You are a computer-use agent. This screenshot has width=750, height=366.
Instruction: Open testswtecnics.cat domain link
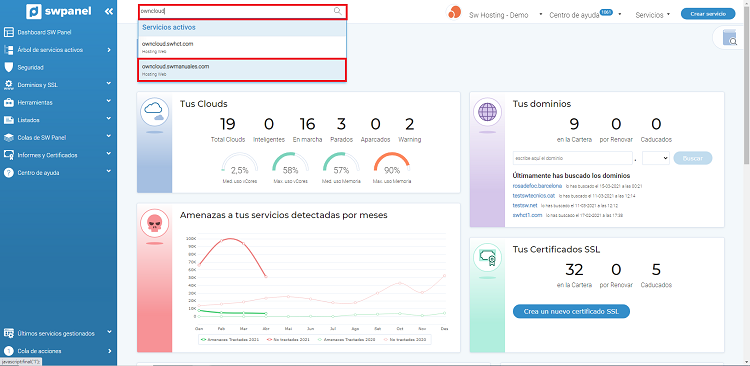click(533, 196)
